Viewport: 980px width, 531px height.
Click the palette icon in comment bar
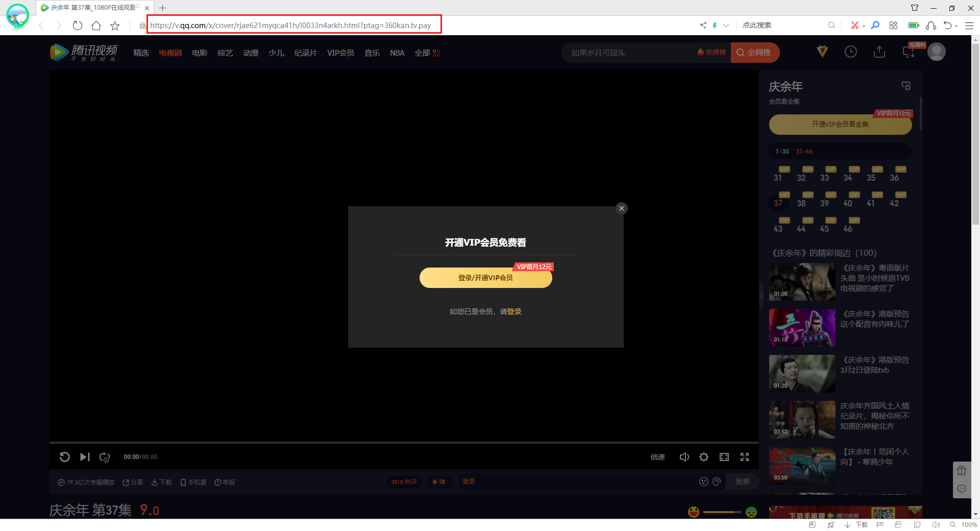(717, 481)
